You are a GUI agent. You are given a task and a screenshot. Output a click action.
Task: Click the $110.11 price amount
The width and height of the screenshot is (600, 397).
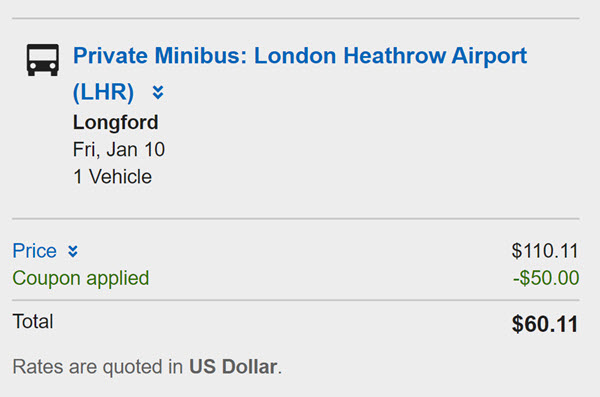pos(545,251)
